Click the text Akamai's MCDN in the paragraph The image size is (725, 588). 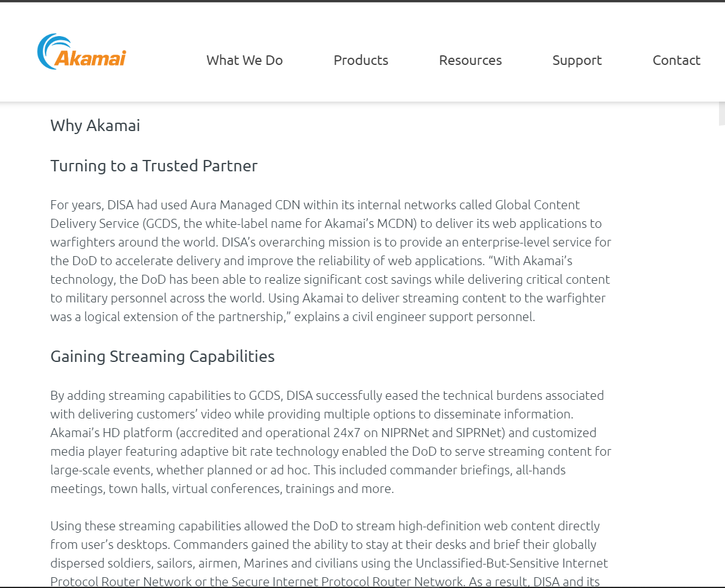370,224
